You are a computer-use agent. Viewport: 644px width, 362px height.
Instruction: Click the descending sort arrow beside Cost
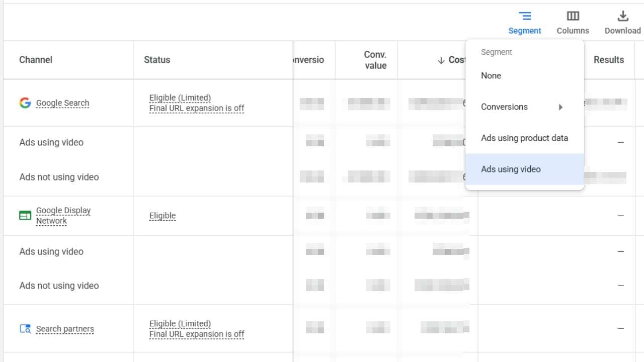[441, 60]
